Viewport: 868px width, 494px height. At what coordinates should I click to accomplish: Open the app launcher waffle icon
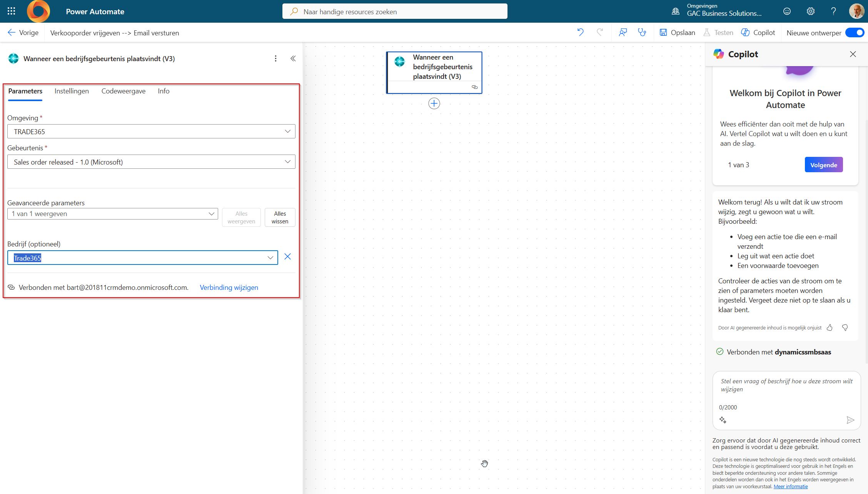click(x=12, y=11)
